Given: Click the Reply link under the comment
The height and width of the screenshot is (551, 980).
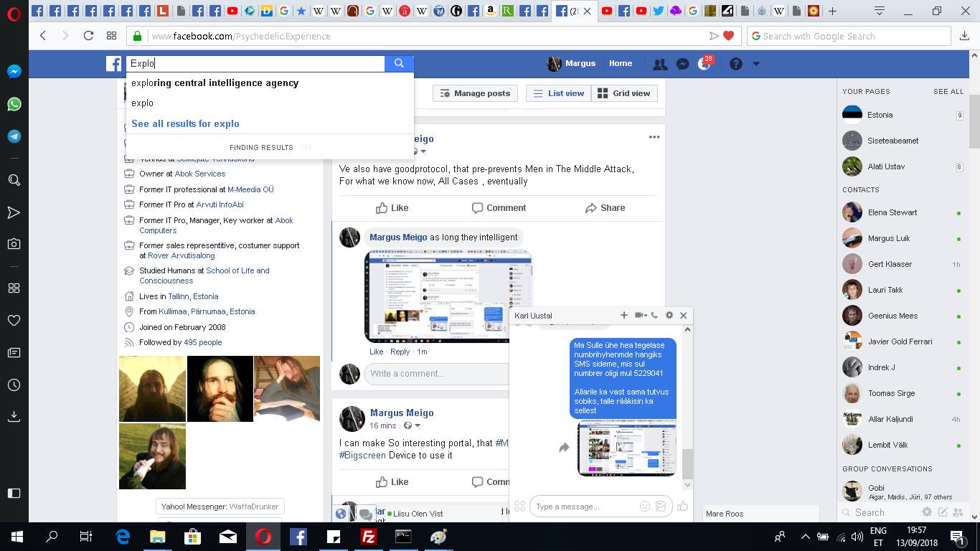Looking at the screenshot, I should click(x=400, y=352).
